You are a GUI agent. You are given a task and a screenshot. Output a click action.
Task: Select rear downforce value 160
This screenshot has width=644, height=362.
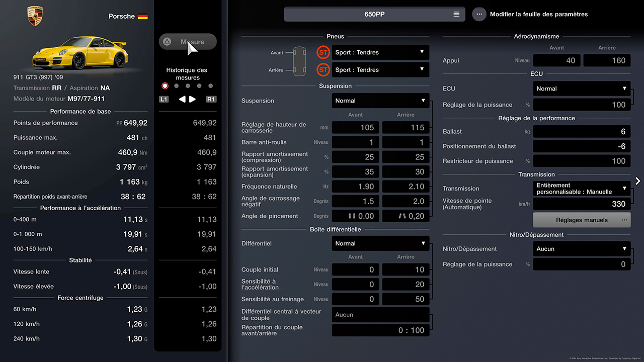pyautogui.click(x=607, y=60)
